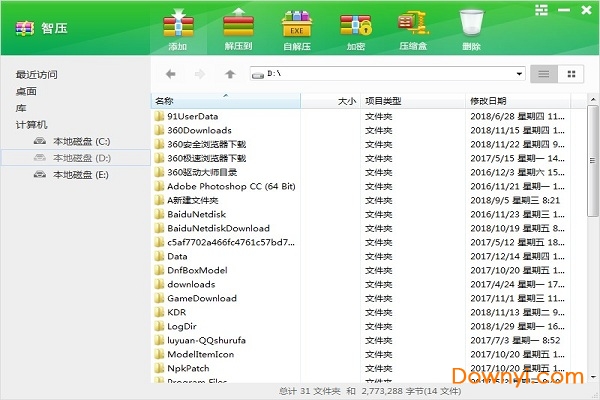Click the modified date in the 91UserData row
Viewport: 600px width, 400px height.
point(517,116)
